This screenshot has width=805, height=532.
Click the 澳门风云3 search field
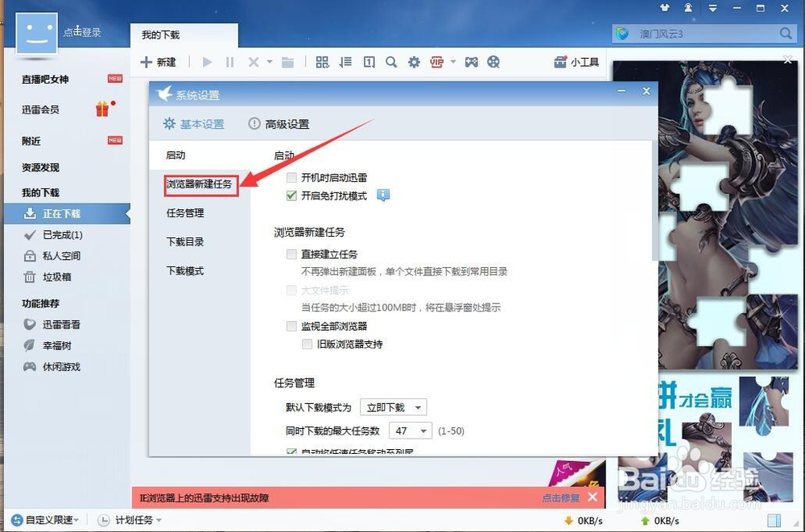704,34
